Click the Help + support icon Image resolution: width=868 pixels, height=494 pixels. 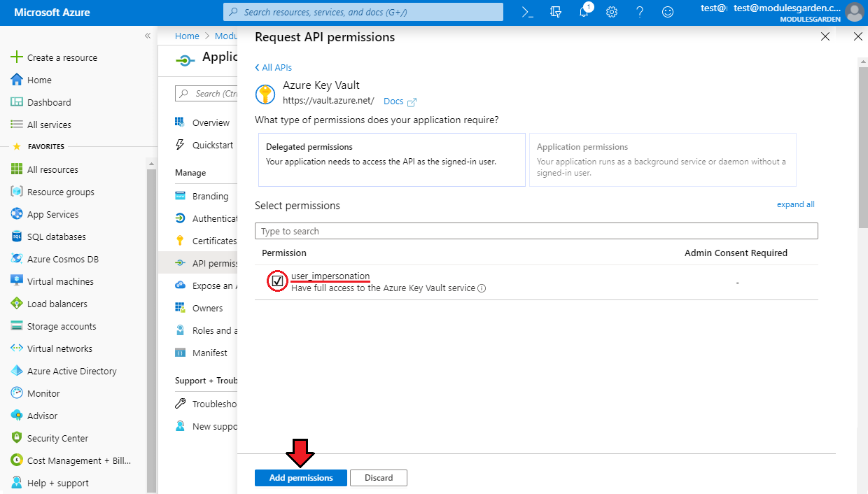(x=17, y=483)
